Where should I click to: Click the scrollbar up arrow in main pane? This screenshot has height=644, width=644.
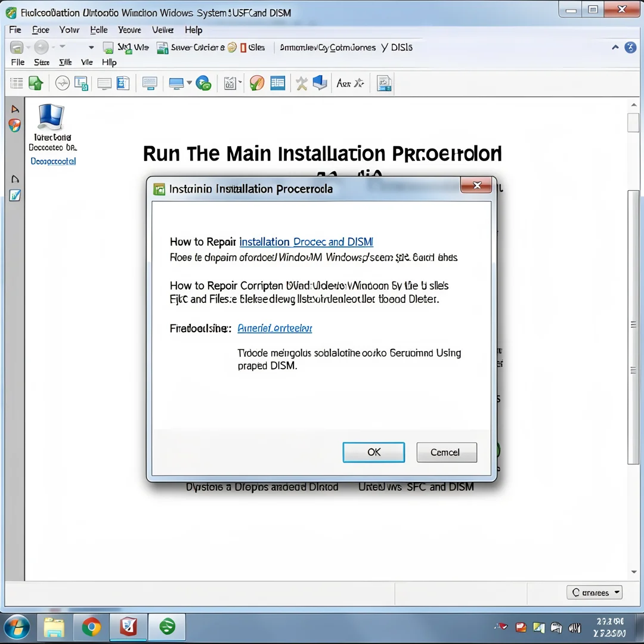click(634, 105)
